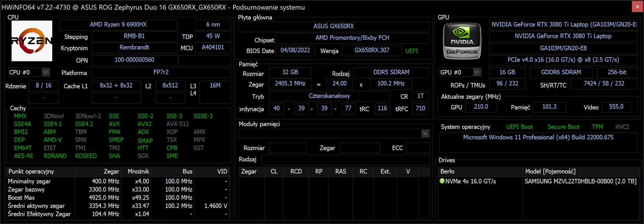The width and height of the screenshot is (644, 224).
Task: Click the greyed HVCI status label
Action: tap(622, 127)
